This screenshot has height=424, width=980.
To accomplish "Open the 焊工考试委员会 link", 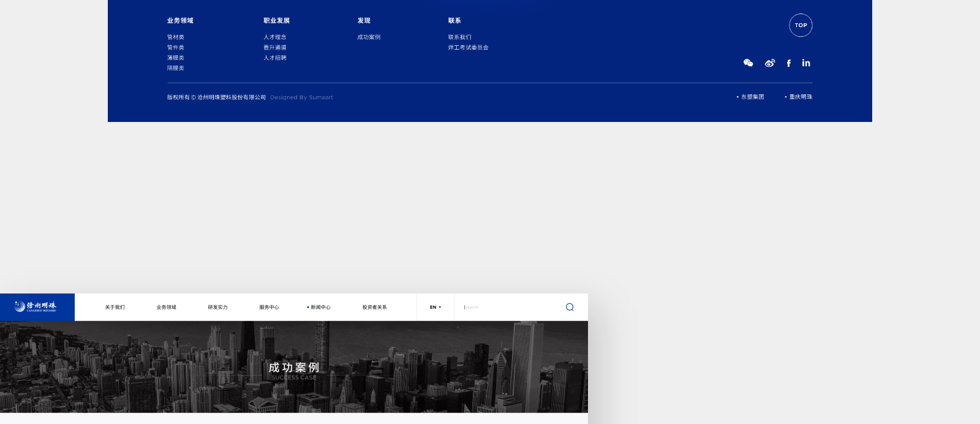I will [x=468, y=48].
